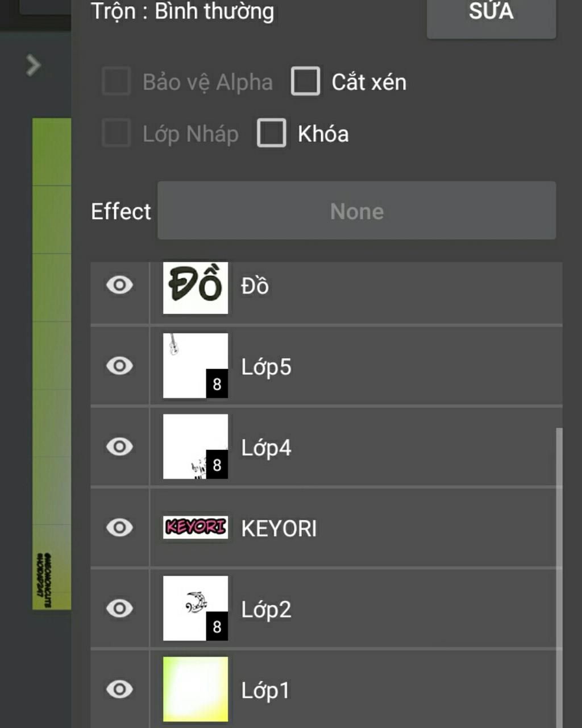Tick the Bảo vệ Alpha checkbox

point(117,81)
